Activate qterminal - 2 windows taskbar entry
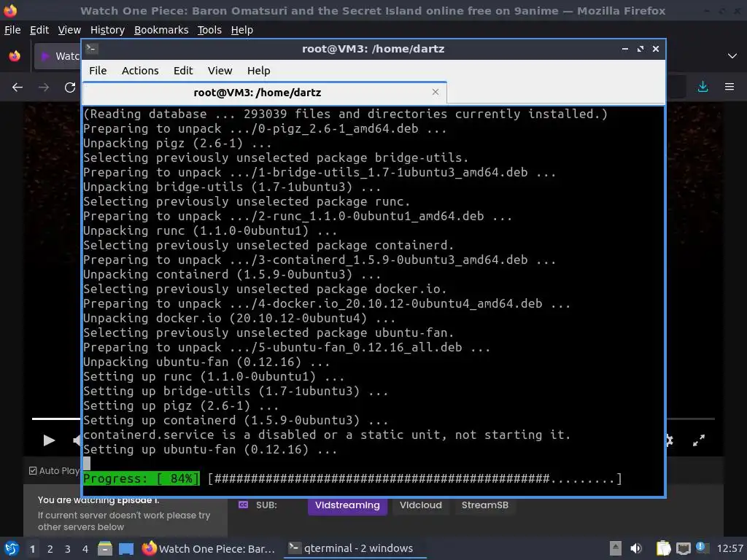The width and height of the screenshot is (747, 560). pyautogui.click(x=354, y=548)
